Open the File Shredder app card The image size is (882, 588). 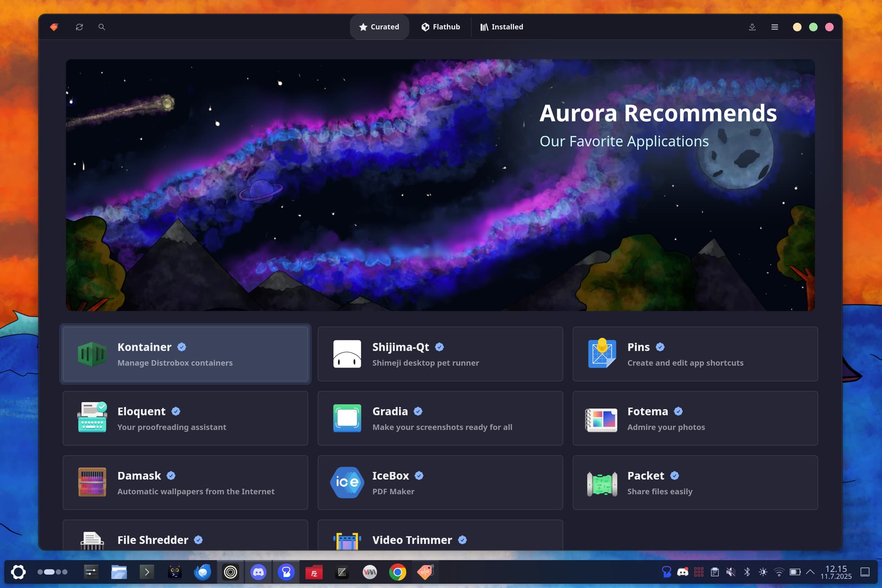185,535
